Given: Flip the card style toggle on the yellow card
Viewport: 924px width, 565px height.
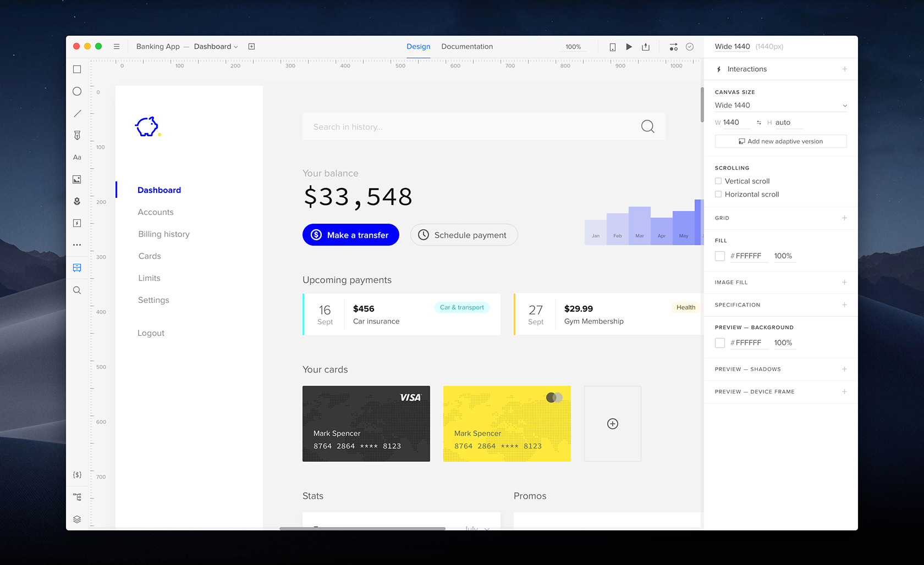Looking at the screenshot, I should pyautogui.click(x=554, y=397).
